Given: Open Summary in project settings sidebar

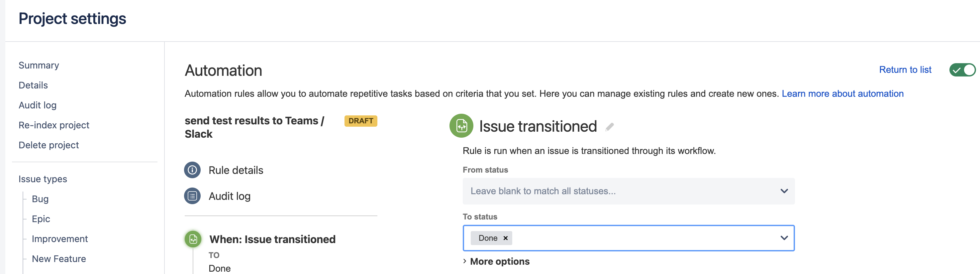Looking at the screenshot, I should [39, 66].
